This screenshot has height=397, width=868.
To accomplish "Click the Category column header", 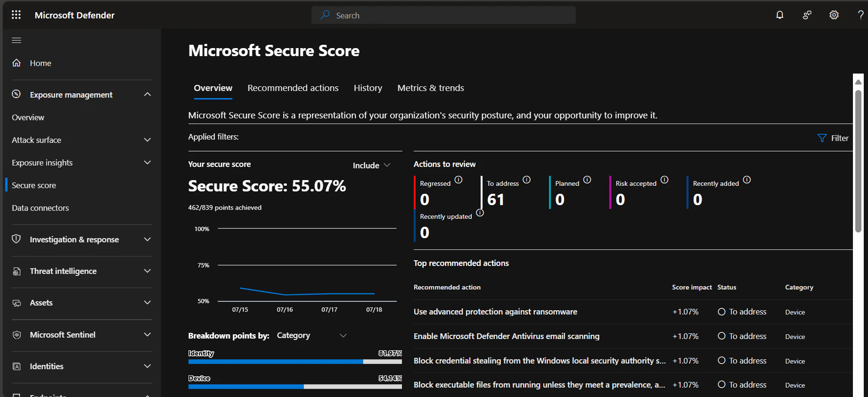I will (799, 287).
